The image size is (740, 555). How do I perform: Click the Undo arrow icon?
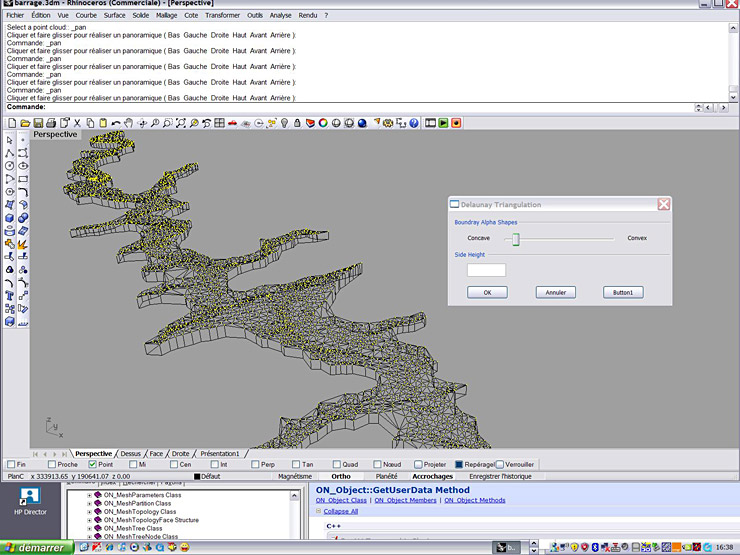point(116,123)
